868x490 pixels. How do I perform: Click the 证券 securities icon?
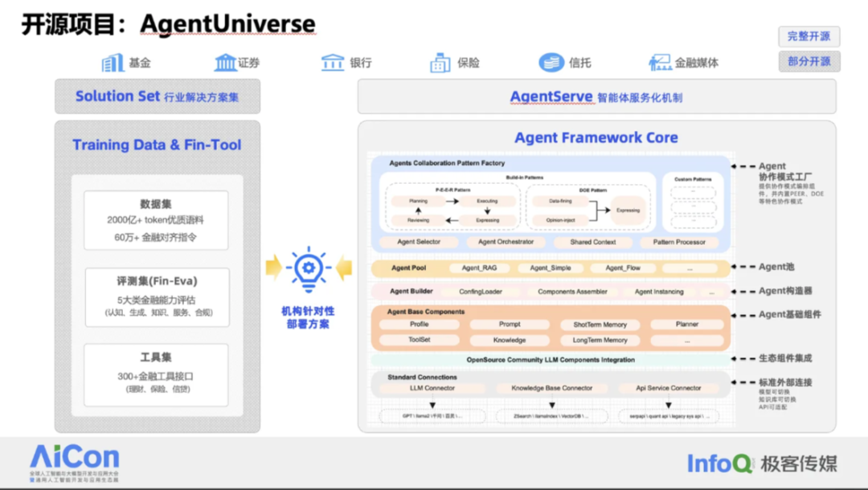coord(225,63)
